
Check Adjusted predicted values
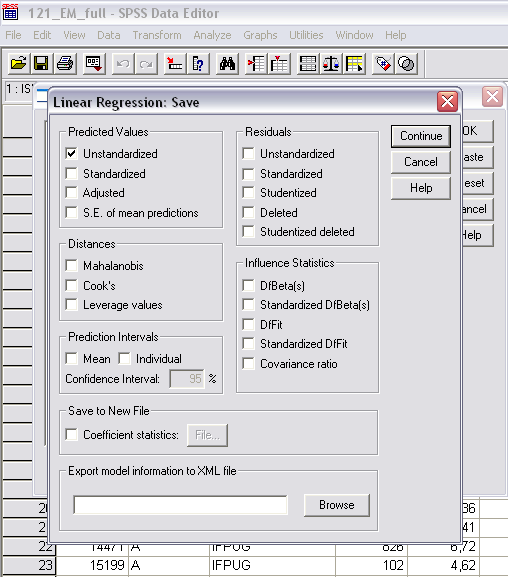tap(71, 192)
